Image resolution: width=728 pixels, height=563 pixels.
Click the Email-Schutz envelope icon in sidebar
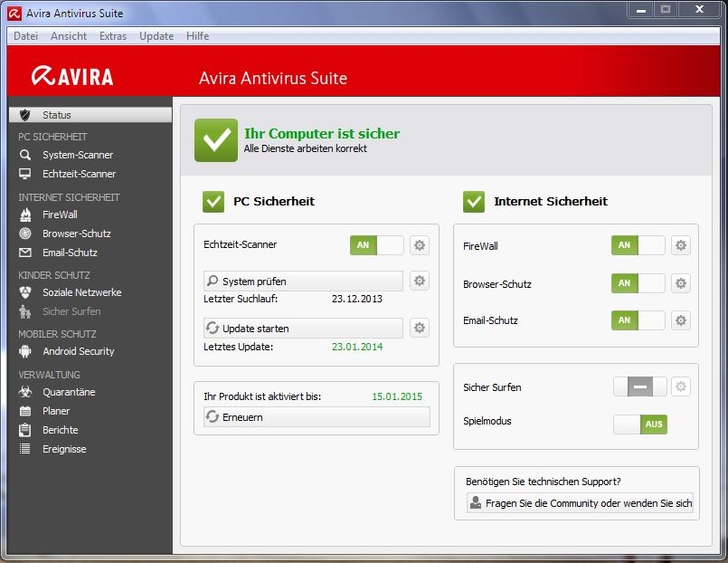[25, 252]
